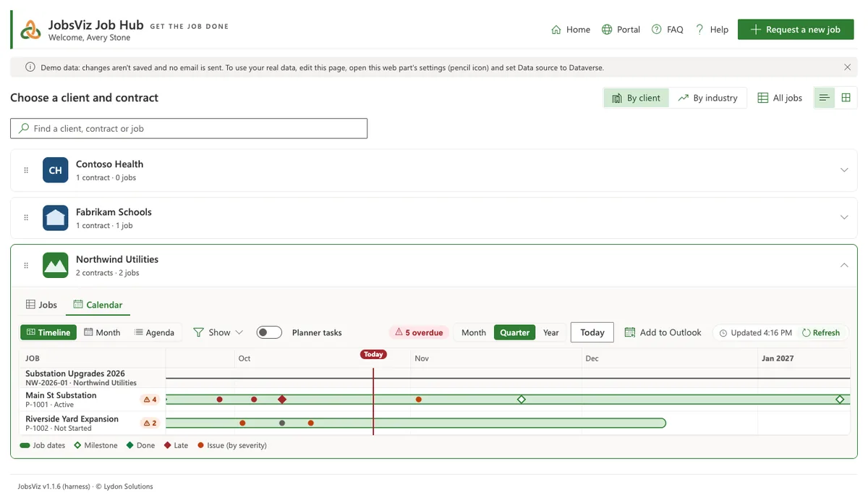Click the Today button
The width and height of the screenshot is (868, 501).
(x=592, y=332)
